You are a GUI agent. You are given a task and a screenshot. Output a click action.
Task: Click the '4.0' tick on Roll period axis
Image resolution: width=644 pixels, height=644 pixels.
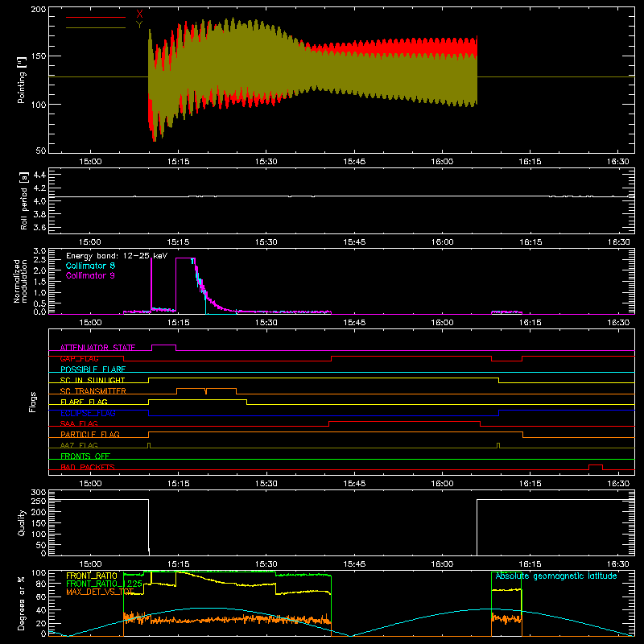39,201
